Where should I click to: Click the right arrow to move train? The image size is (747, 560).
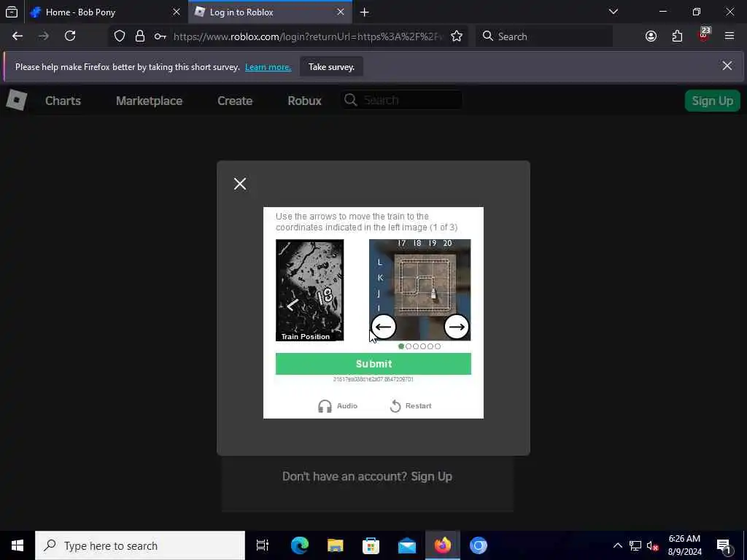pos(457,327)
